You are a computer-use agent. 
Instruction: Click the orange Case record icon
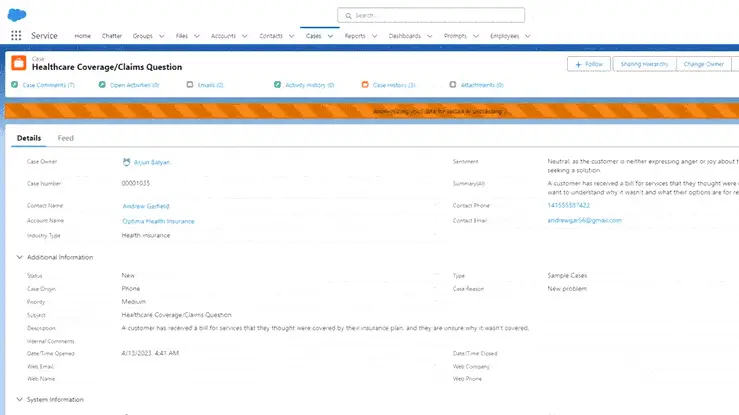(19, 63)
